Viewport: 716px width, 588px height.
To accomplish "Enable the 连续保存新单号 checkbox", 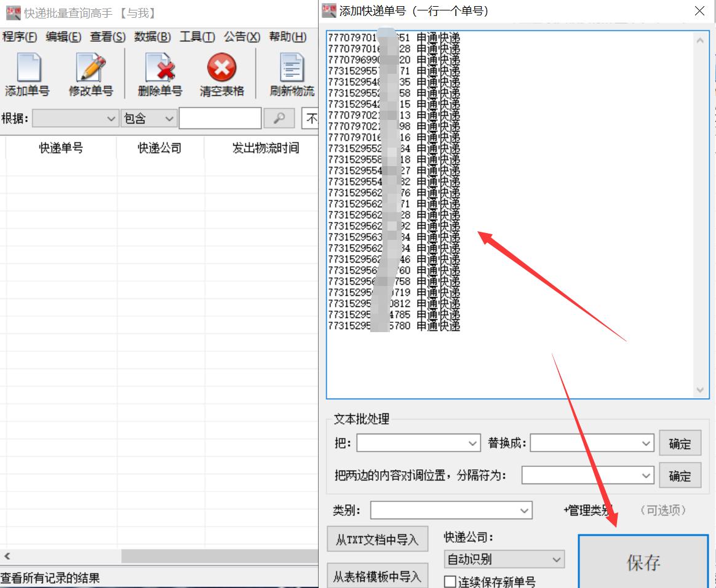I will (451, 581).
